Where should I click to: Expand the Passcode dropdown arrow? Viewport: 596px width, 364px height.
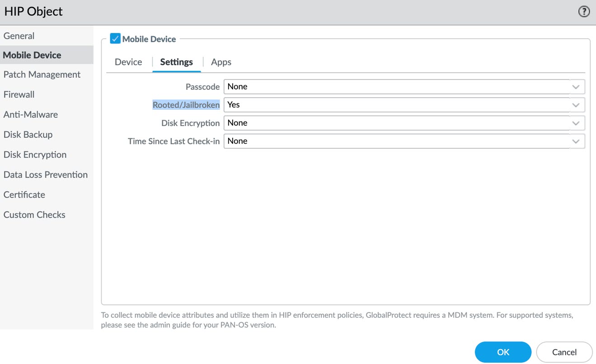pos(576,87)
